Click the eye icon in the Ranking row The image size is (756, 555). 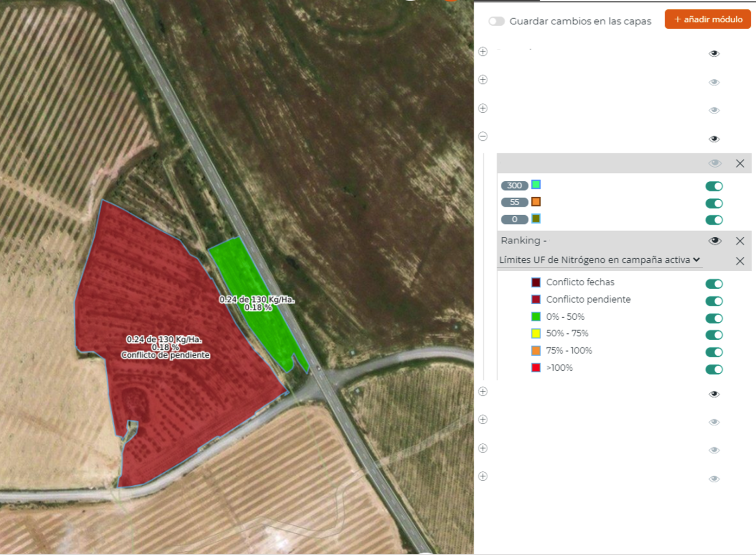pyautogui.click(x=714, y=241)
